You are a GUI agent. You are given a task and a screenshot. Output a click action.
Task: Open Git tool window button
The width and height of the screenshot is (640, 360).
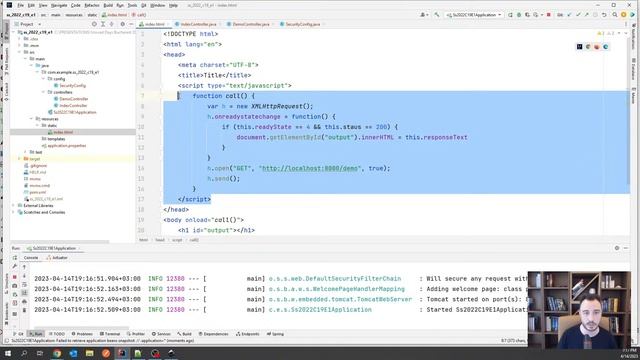click(x=19, y=334)
